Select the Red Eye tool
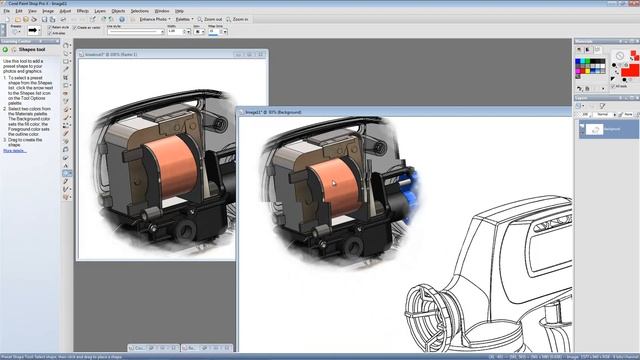640x360 pixels. tap(66, 93)
